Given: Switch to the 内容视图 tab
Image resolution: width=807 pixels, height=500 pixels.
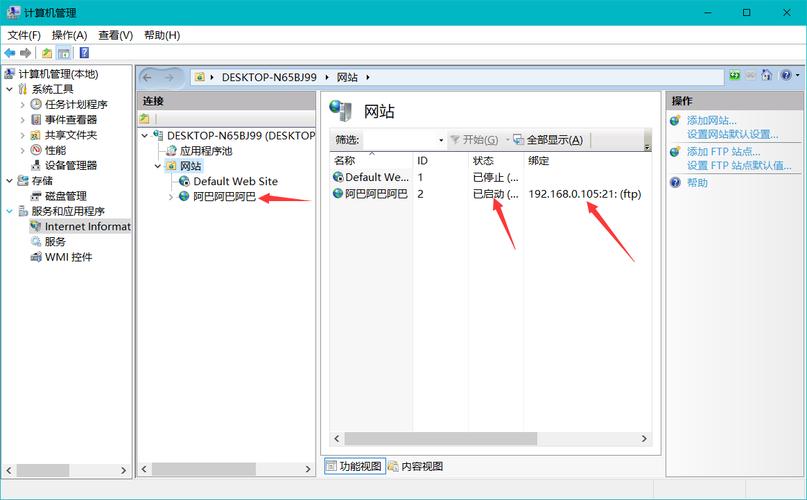Looking at the screenshot, I should click(x=415, y=466).
